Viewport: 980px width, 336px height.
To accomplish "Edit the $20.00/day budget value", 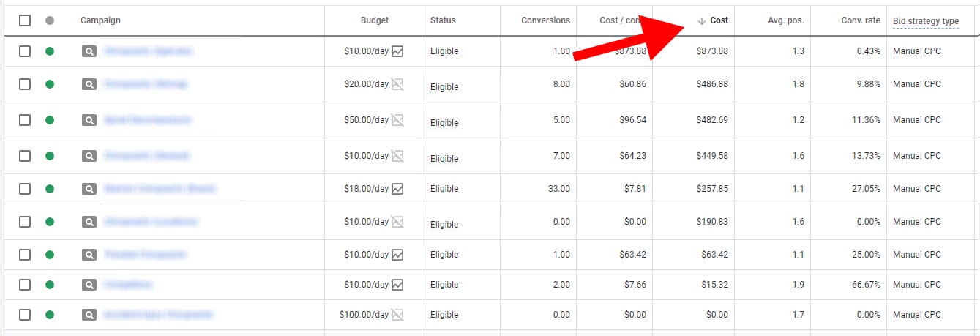I will tap(366, 84).
